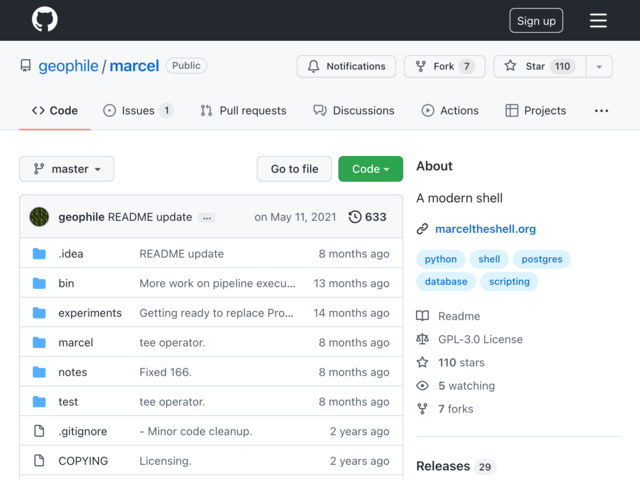640x480 pixels.
Task: Select the shell topic tag
Action: click(x=489, y=259)
